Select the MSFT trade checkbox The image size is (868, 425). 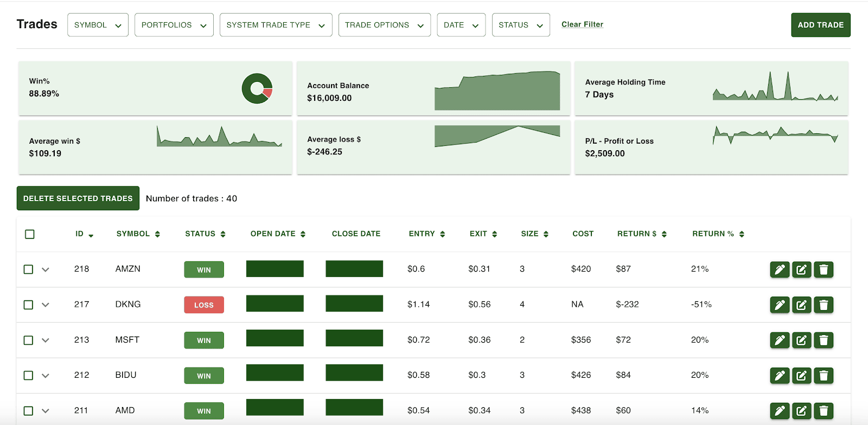[x=29, y=340]
